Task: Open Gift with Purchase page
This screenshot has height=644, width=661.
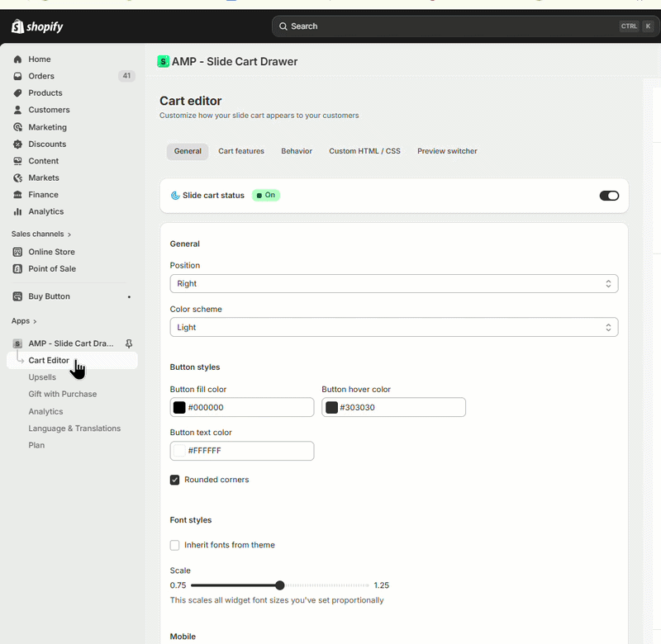Action: [63, 394]
